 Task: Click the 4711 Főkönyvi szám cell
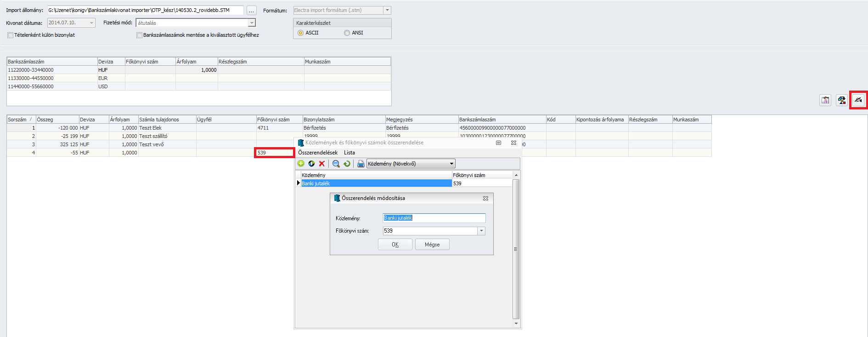click(x=279, y=128)
